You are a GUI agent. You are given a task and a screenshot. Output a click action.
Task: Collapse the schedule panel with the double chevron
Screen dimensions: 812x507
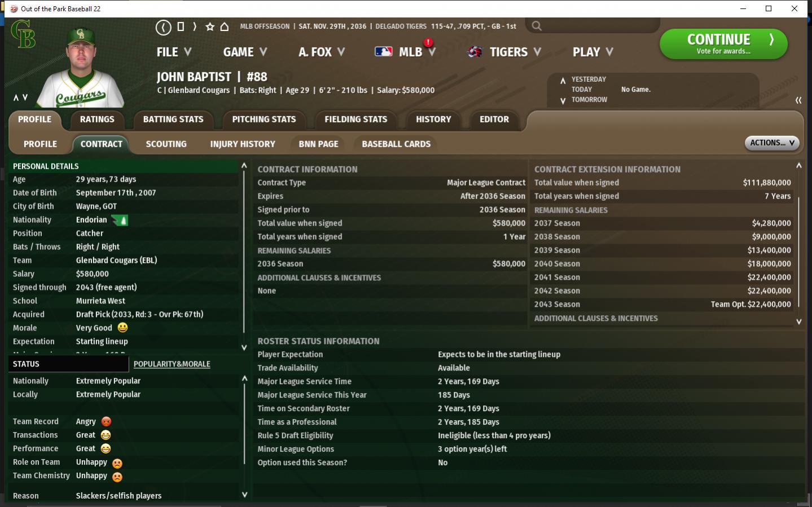pyautogui.click(x=798, y=100)
